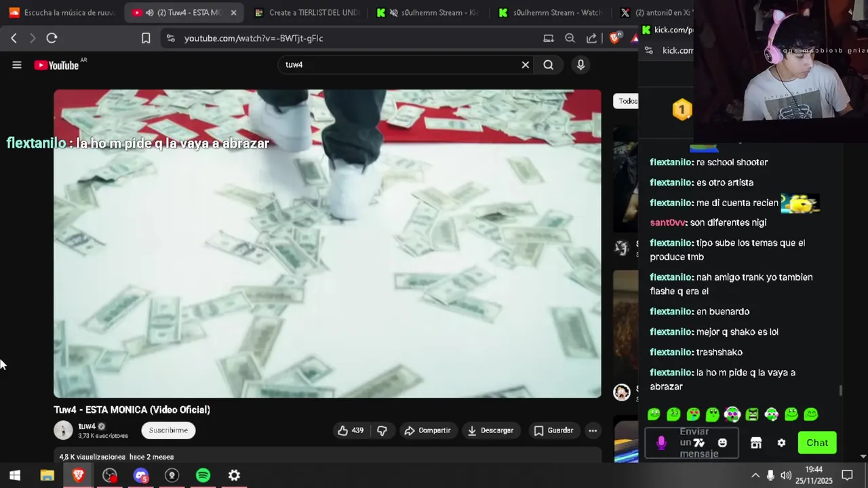
Task: Click the gold number 1 badge icon
Action: [682, 110]
